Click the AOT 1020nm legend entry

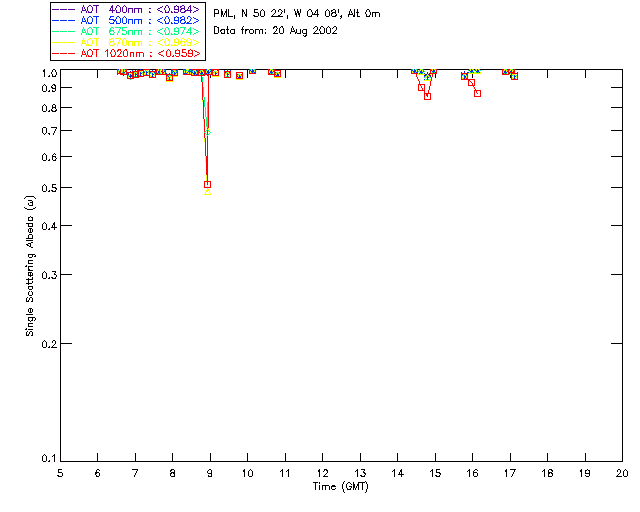pyautogui.click(x=126, y=53)
